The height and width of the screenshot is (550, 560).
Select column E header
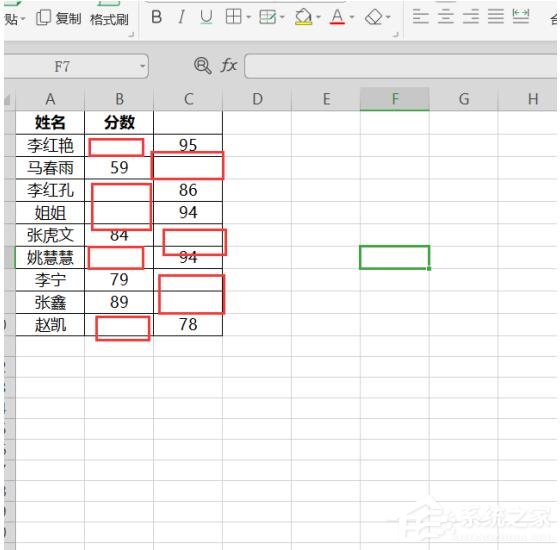326,99
